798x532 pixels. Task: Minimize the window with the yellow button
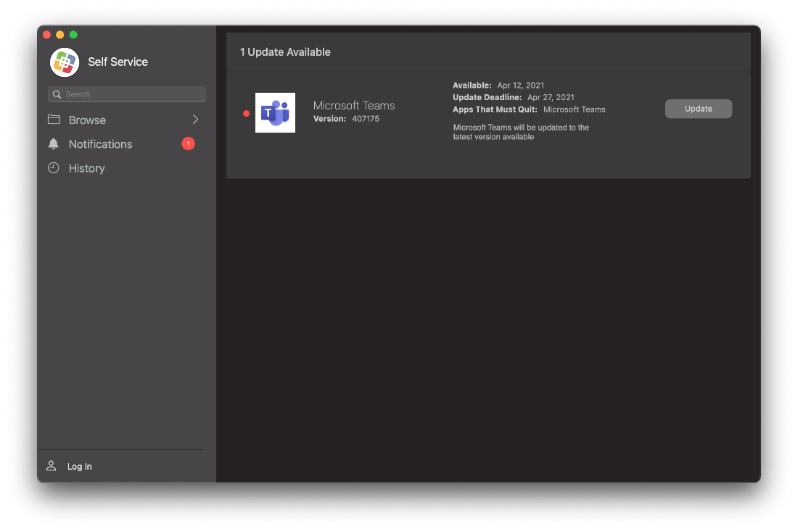60,35
